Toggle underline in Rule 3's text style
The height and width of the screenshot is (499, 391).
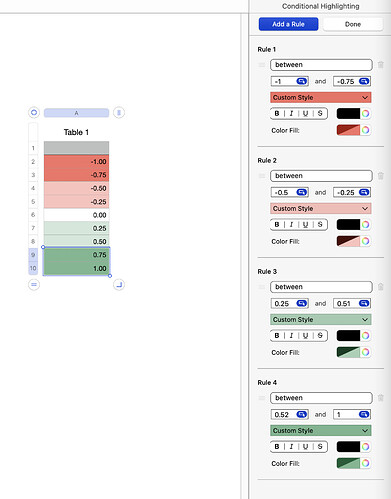[305, 335]
